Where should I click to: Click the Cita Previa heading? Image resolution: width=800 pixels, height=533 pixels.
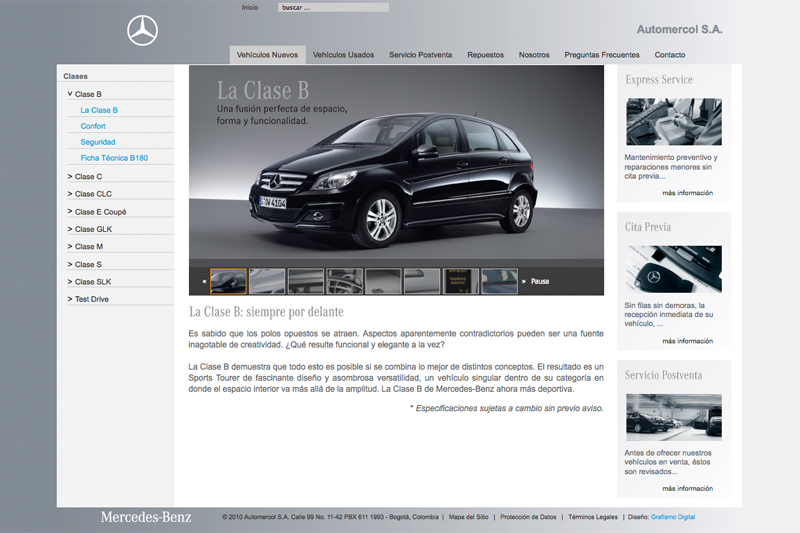(x=647, y=227)
